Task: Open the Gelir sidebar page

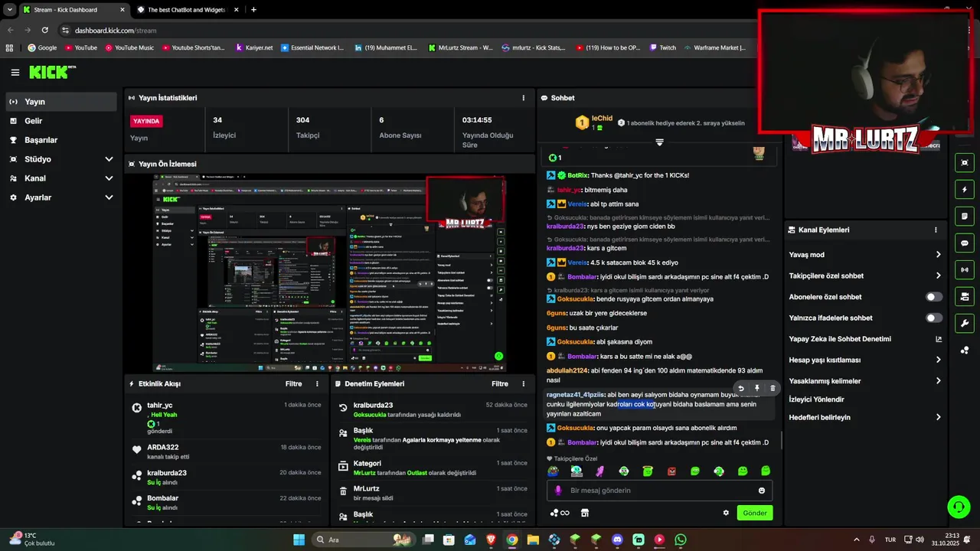Action: (61, 121)
